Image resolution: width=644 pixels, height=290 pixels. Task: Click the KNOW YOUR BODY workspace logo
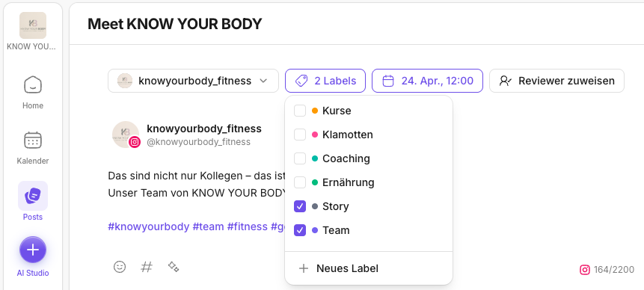point(33,25)
